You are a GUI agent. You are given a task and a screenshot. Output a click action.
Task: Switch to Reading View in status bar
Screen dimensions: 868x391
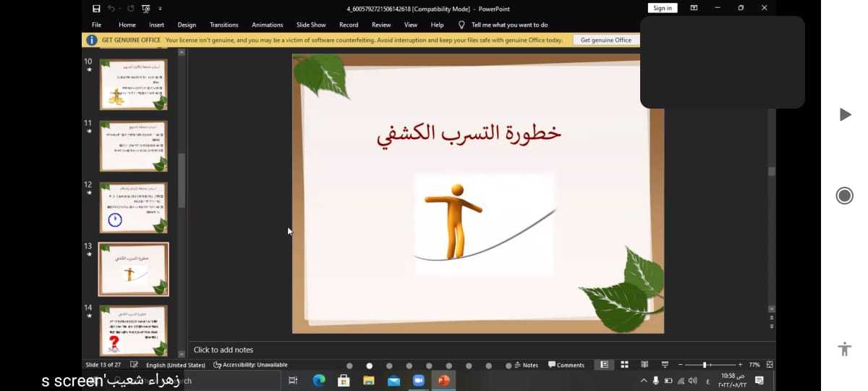click(644, 365)
